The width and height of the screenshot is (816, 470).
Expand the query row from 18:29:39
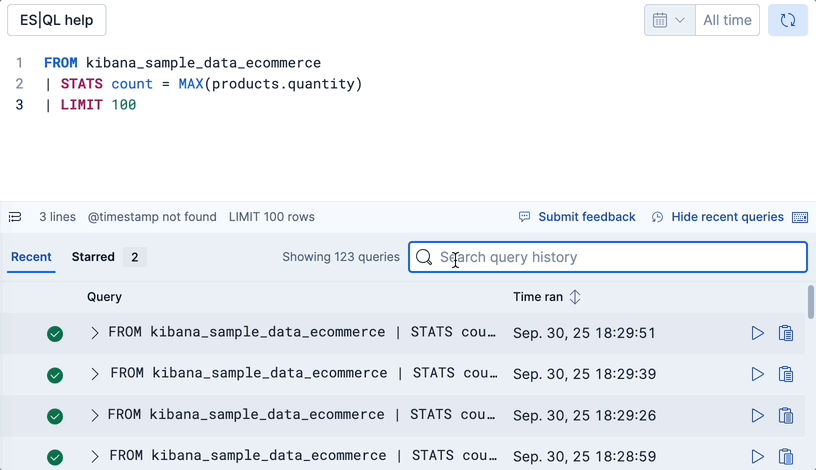95,374
